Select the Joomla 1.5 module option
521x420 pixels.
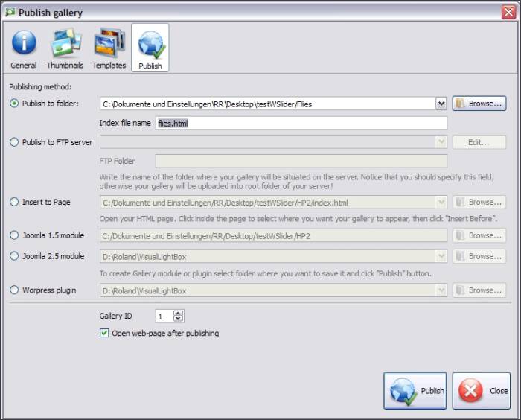coord(14,235)
